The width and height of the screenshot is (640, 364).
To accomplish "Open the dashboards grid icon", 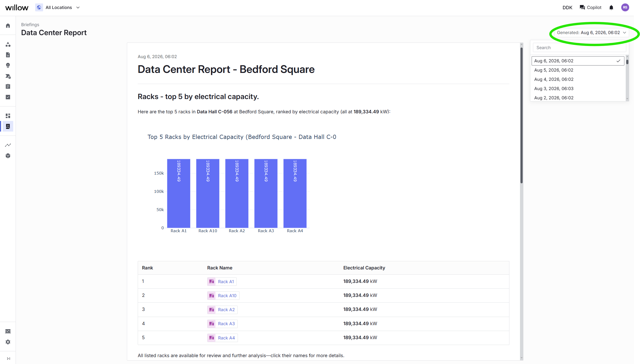I will 8,116.
